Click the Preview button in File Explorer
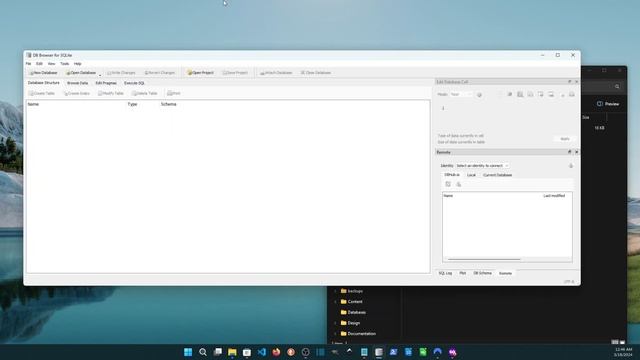The image size is (640, 360). click(608, 104)
